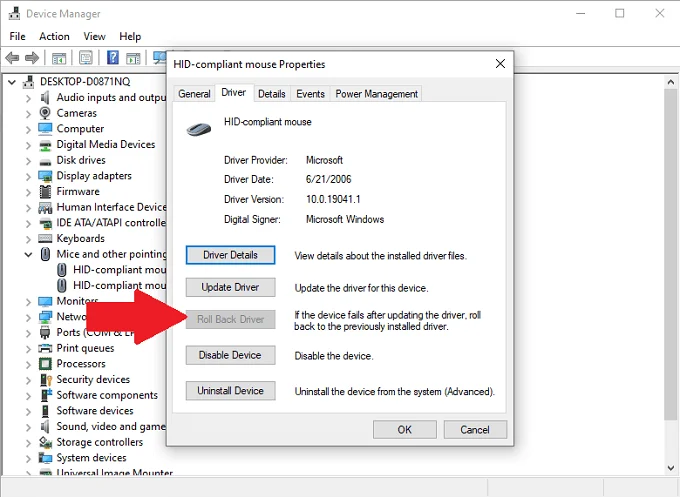Viewport: 680px width, 497px height.
Task: Open the View menu
Action: pyautogui.click(x=94, y=36)
